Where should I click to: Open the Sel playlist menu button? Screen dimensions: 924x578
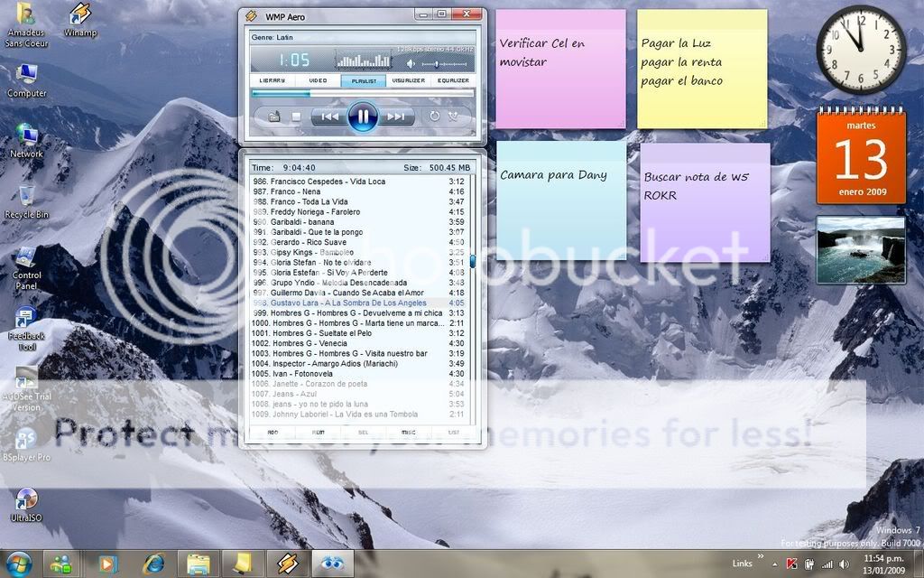364,433
